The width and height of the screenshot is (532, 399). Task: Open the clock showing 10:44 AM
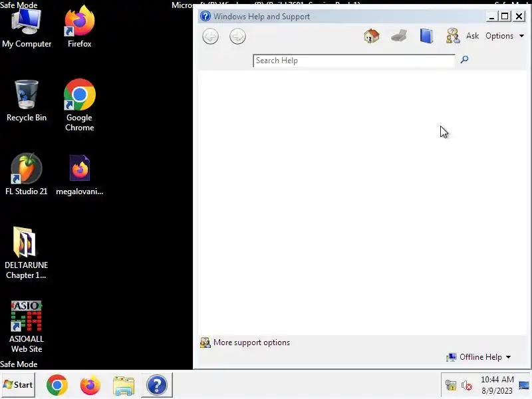point(497,385)
